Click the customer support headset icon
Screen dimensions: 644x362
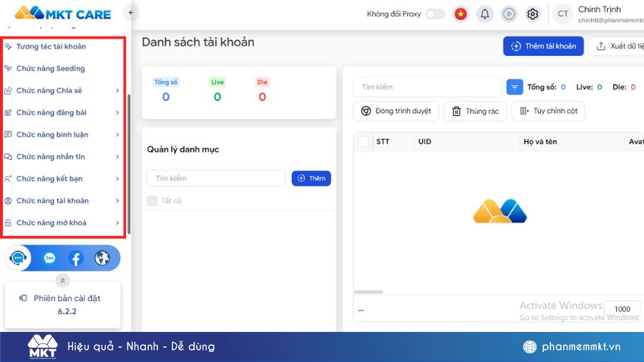point(19,258)
